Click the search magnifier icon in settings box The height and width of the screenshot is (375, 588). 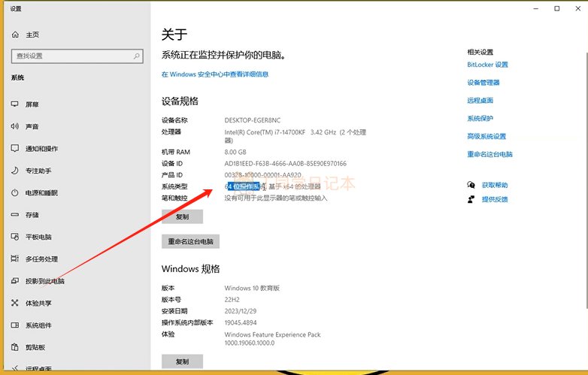point(137,56)
